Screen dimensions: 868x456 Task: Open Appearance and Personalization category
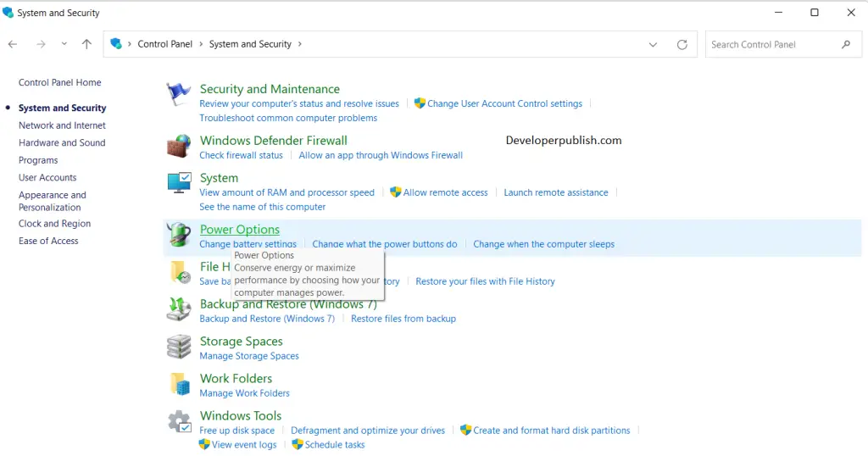(52, 201)
